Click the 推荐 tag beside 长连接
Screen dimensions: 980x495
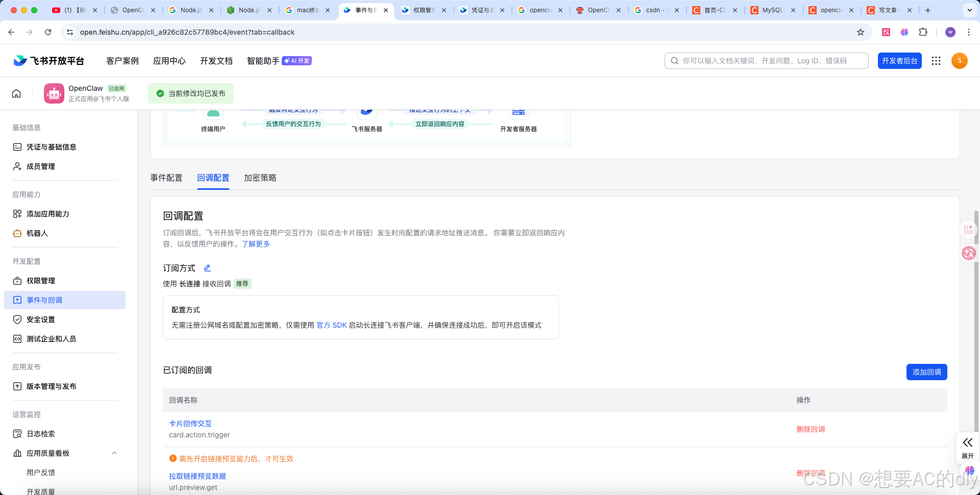pyautogui.click(x=242, y=284)
